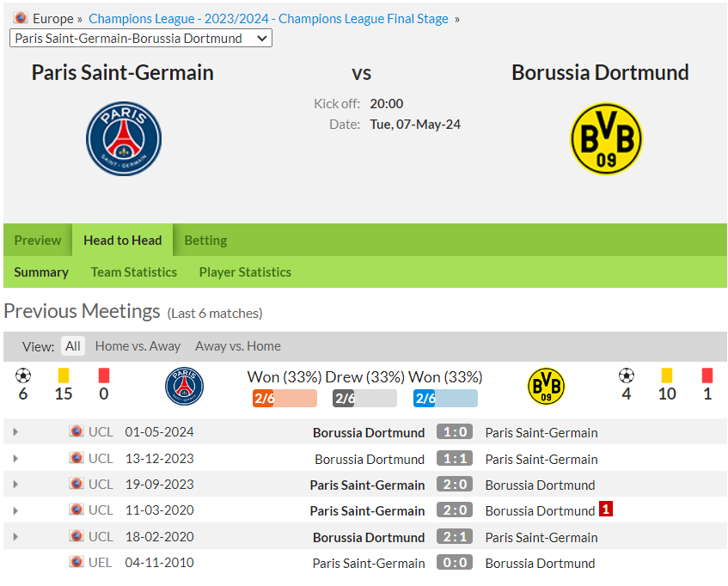Switch to the Betting tab
Screen dimensions: 728x586
pos(205,241)
